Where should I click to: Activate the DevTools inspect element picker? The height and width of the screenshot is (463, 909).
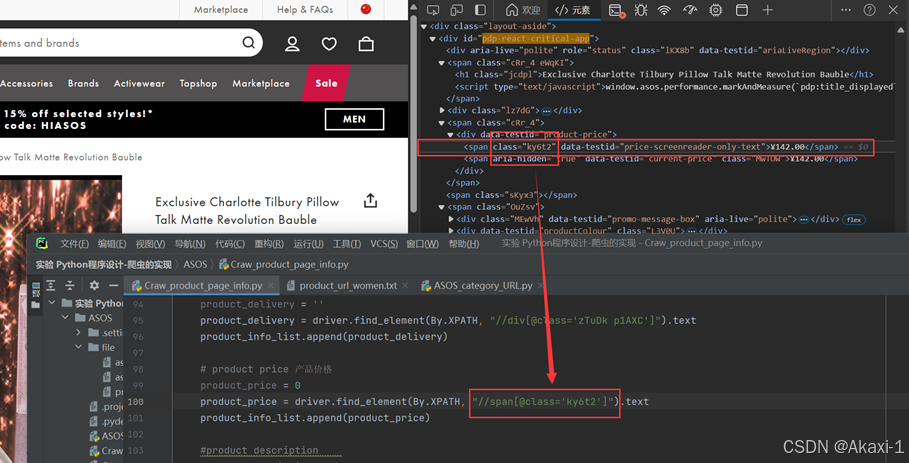(432, 10)
